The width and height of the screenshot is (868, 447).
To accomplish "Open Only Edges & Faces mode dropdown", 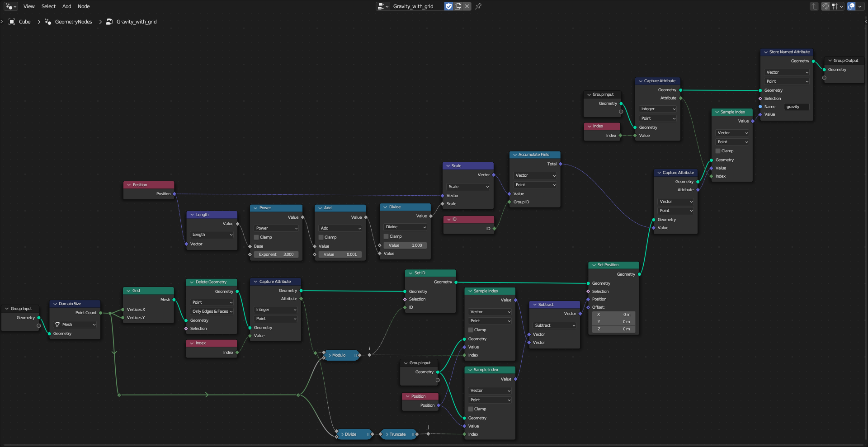I will tap(212, 311).
